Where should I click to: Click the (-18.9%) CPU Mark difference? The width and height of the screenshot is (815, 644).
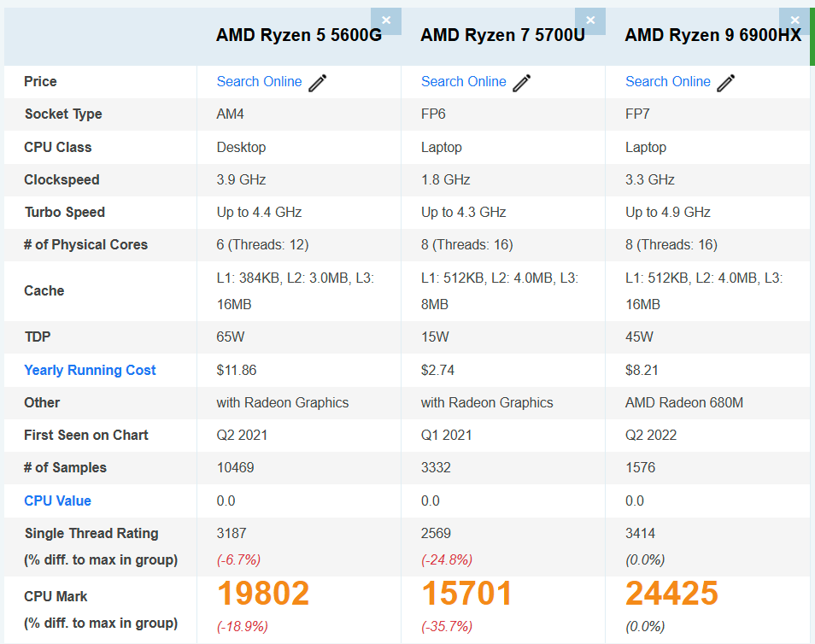(x=243, y=626)
